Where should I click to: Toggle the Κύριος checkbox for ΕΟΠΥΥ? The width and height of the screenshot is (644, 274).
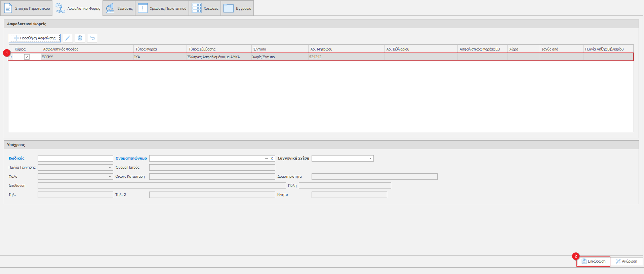click(x=27, y=57)
